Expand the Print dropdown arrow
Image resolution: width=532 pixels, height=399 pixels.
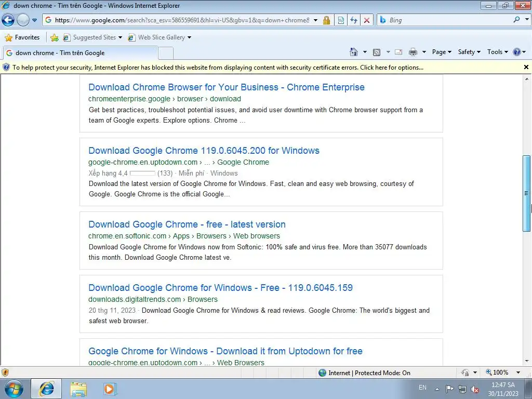coord(424,52)
